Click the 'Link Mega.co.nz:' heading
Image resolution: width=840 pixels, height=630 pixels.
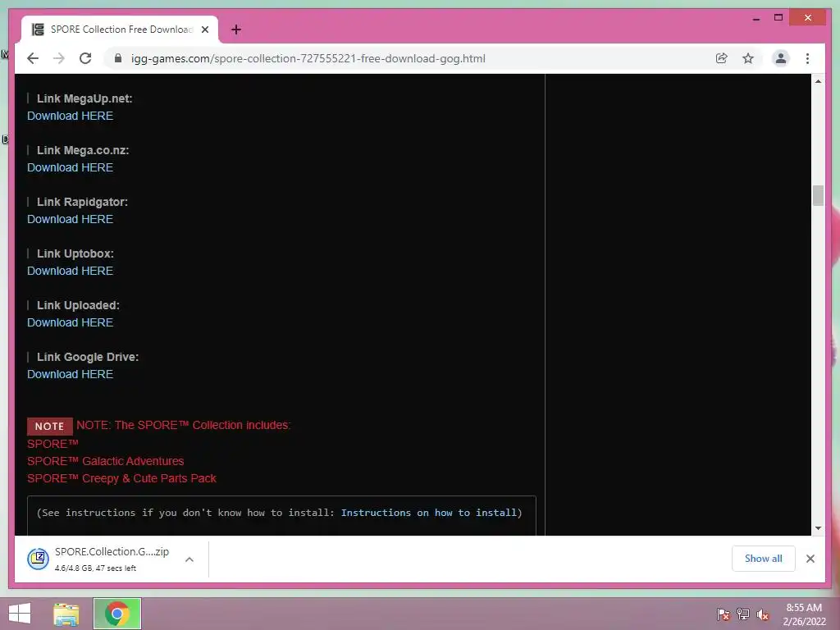(83, 151)
